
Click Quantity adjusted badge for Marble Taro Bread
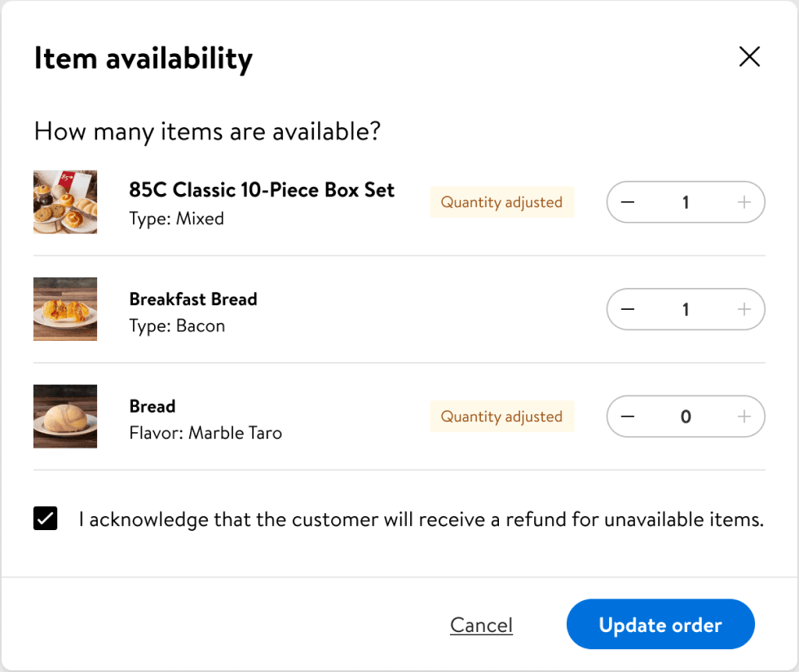501,417
